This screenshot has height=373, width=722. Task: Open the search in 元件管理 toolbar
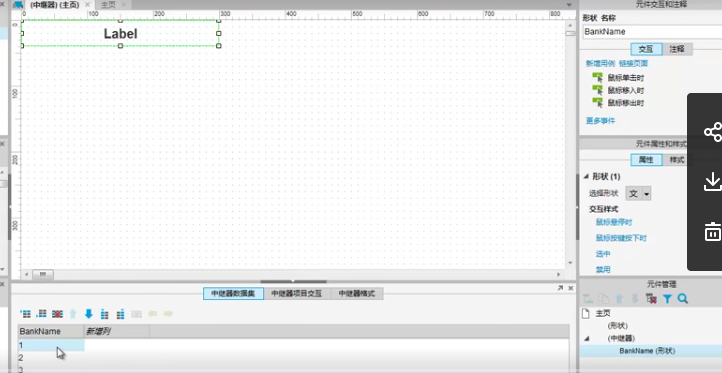682,299
